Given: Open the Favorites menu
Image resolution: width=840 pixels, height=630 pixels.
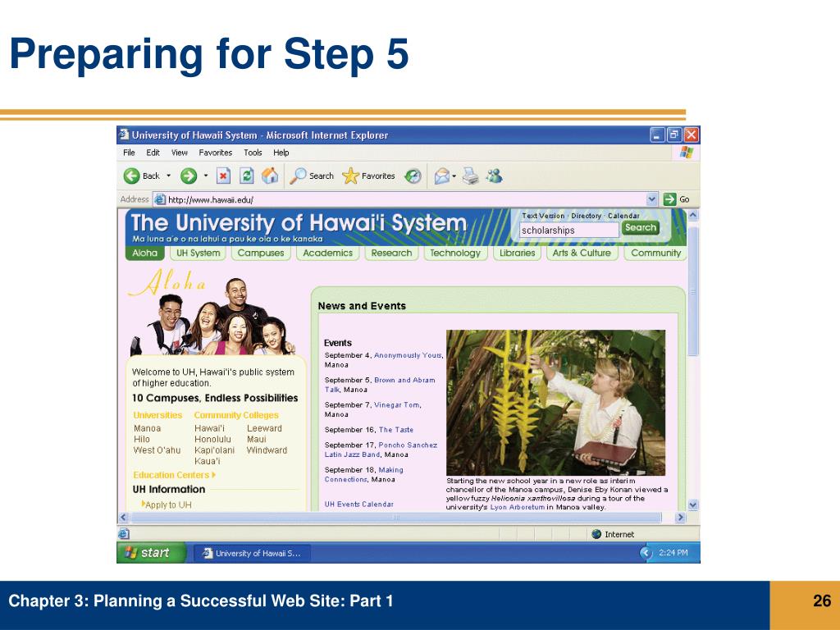Looking at the screenshot, I should [216, 153].
